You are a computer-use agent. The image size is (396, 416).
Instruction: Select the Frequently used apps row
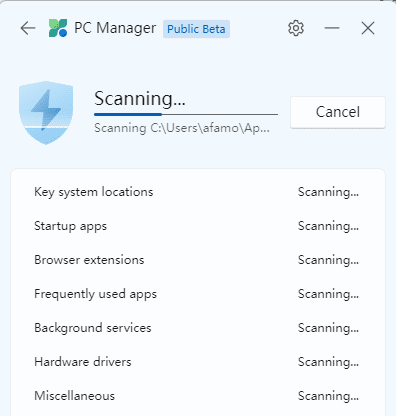[198, 294]
